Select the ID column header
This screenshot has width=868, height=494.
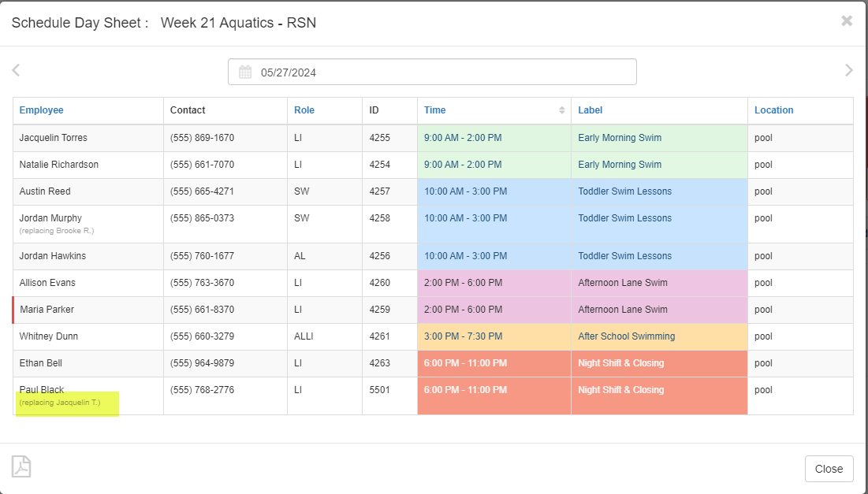(x=374, y=110)
